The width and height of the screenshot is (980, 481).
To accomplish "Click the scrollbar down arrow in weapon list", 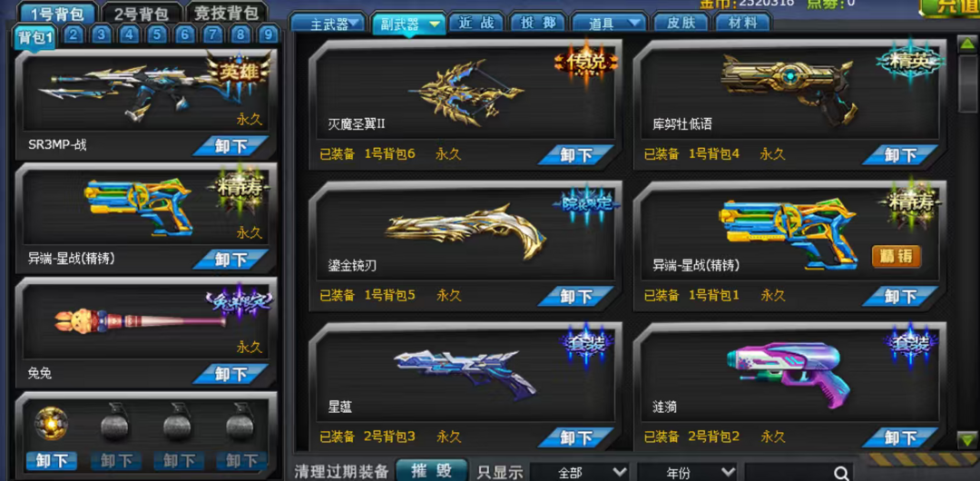I will pos(967,440).
